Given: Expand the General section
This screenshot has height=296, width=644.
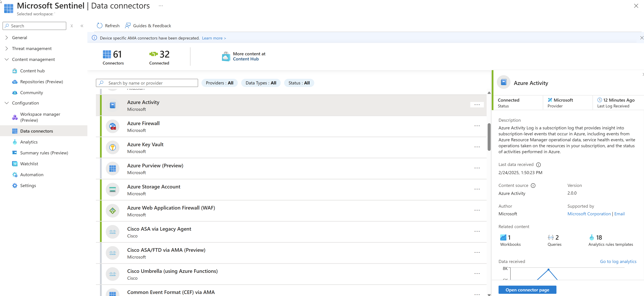Looking at the screenshot, I should (x=7, y=37).
